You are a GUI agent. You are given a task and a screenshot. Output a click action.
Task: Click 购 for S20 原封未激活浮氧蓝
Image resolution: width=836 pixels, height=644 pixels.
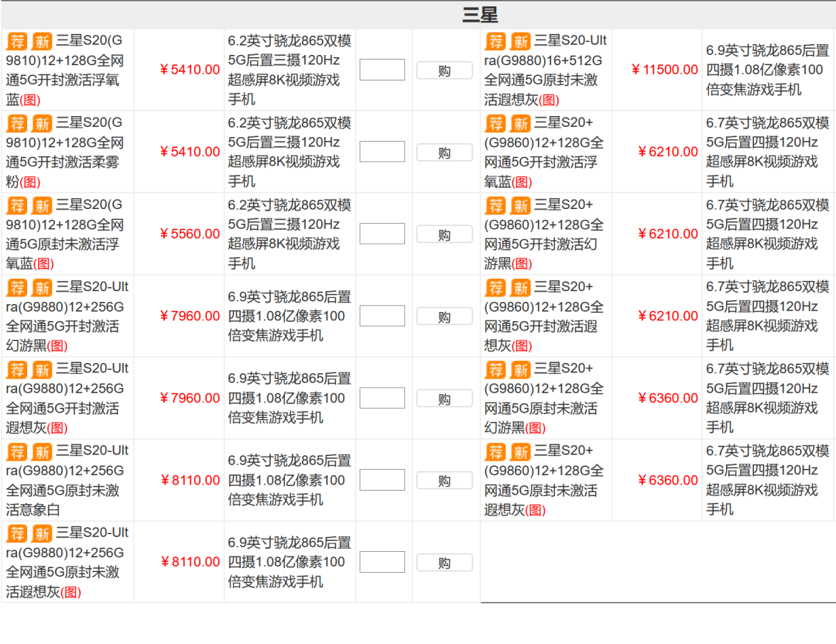pos(444,235)
